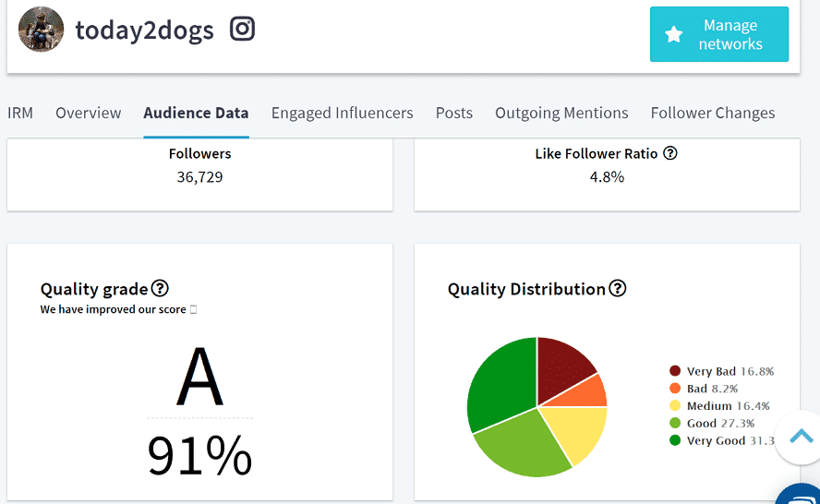Click the Followers card title
The image size is (820, 504).
coord(199,154)
